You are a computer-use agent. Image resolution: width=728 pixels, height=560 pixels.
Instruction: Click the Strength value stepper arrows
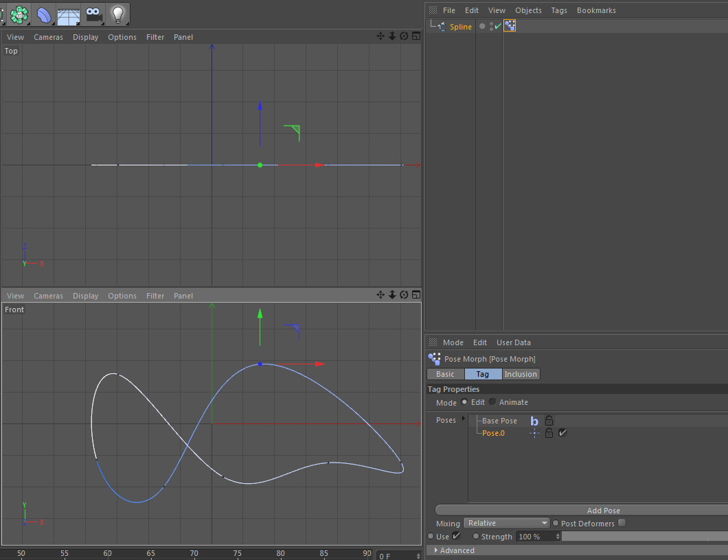558,537
